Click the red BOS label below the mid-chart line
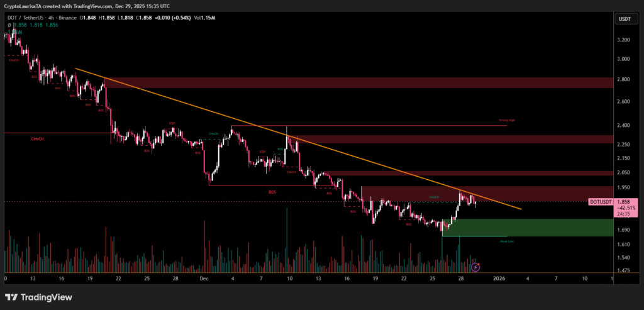The image size is (644, 310). [x=272, y=192]
